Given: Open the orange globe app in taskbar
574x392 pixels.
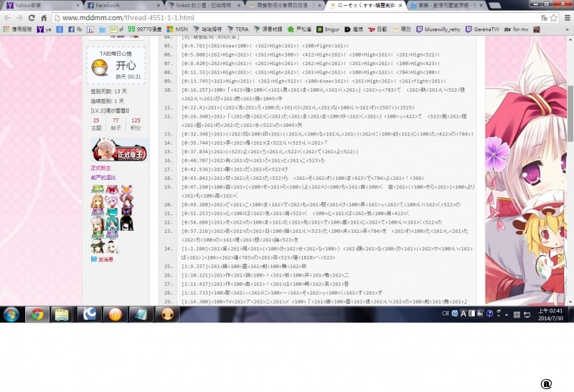Looking at the screenshot, I should tap(115, 315).
